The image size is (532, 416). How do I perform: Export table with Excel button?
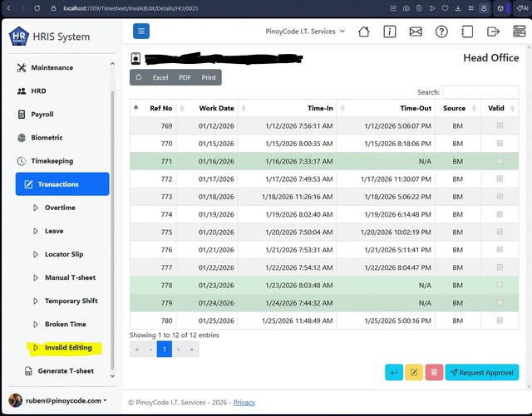coord(160,77)
